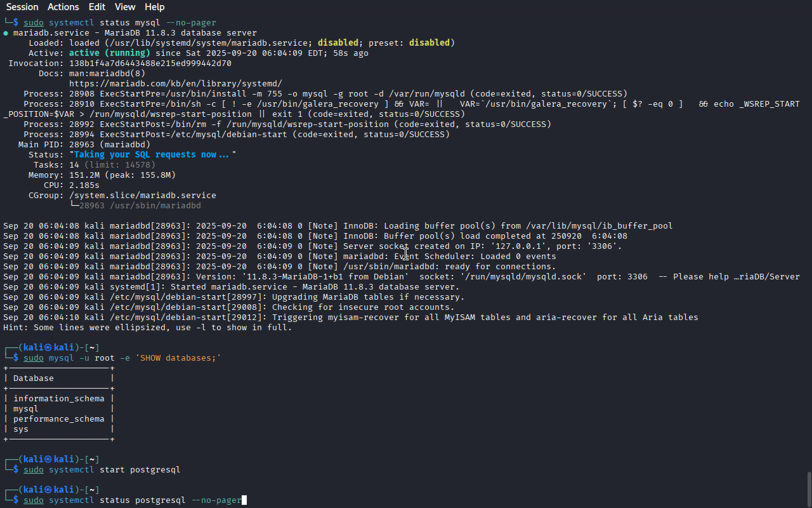Screen dimensions: 812x508
Task: Click the mysql 'SHOW databases;' command
Action: (x=122, y=358)
